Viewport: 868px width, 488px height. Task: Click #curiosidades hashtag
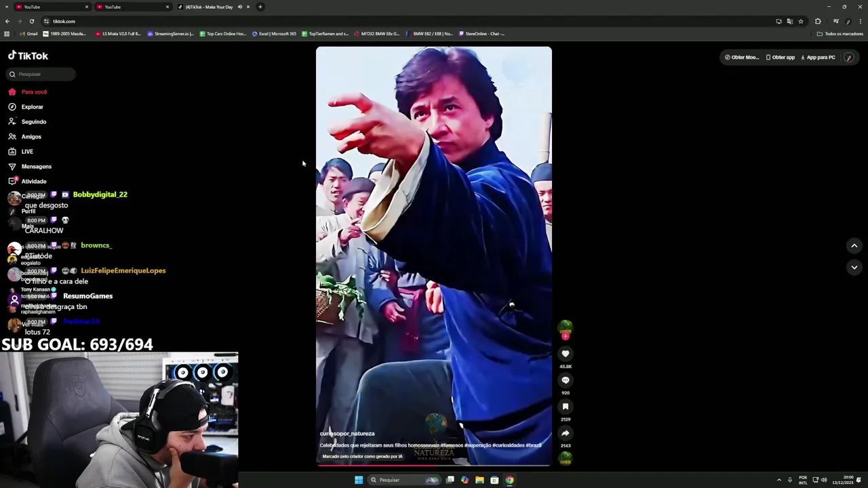[x=508, y=445]
